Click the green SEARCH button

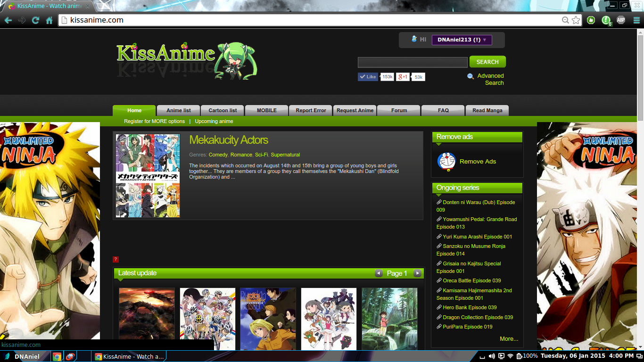point(487,62)
